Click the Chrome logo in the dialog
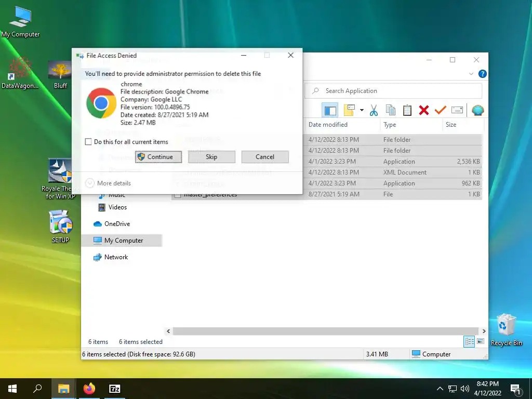The height and width of the screenshot is (399, 532). click(x=101, y=103)
